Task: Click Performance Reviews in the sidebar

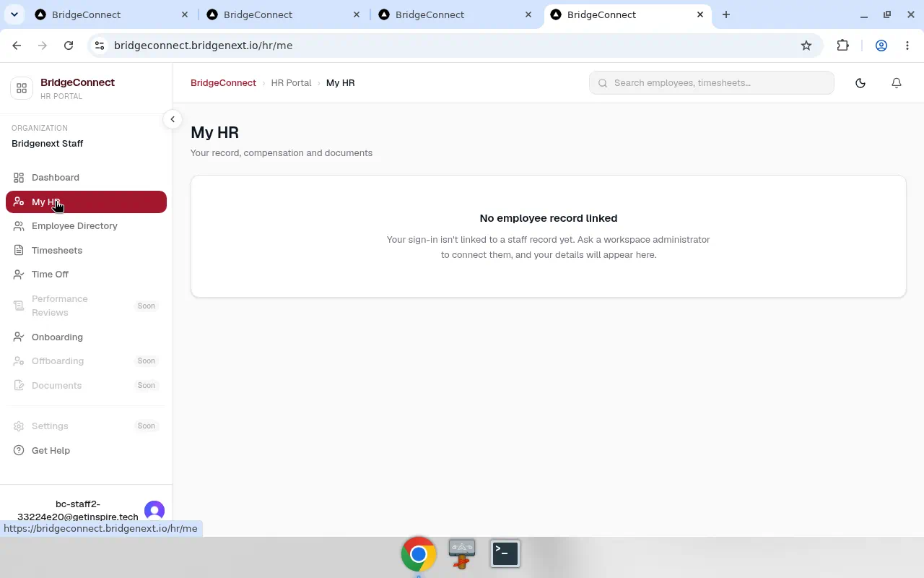Action: pos(86,306)
